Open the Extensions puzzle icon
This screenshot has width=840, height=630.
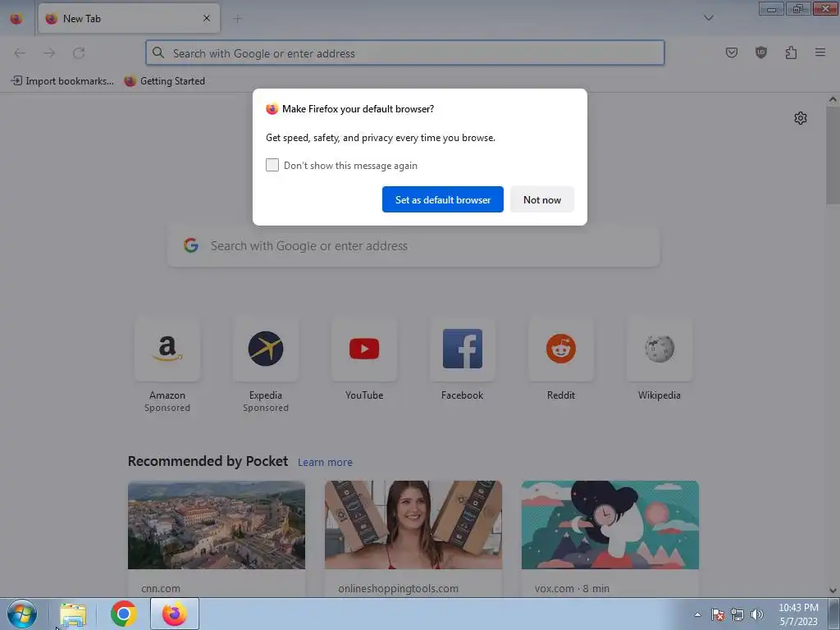tap(791, 52)
